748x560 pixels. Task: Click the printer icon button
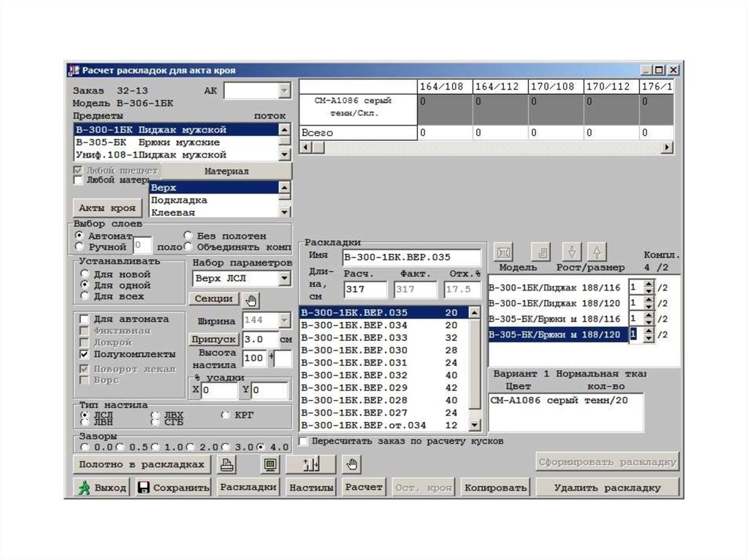pyautogui.click(x=228, y=464)
